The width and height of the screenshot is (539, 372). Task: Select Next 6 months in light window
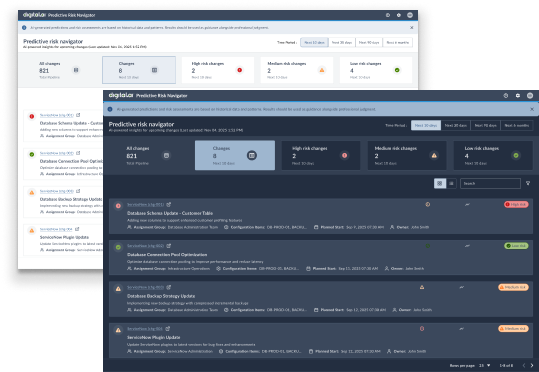tap(397, 42)
